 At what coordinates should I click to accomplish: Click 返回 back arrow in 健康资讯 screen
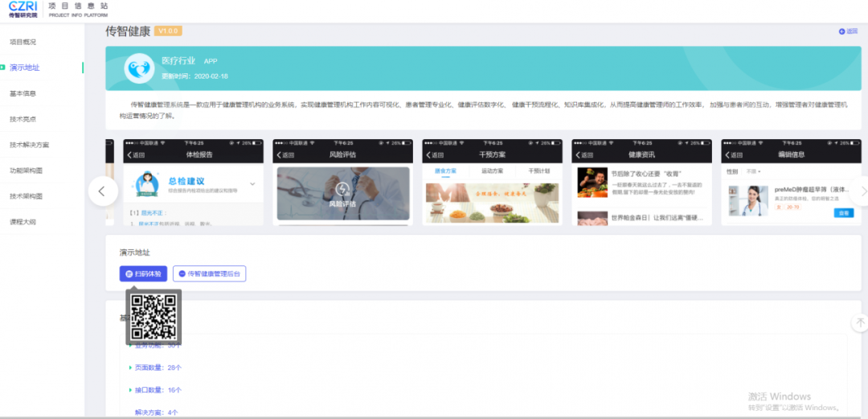(584, 154)
